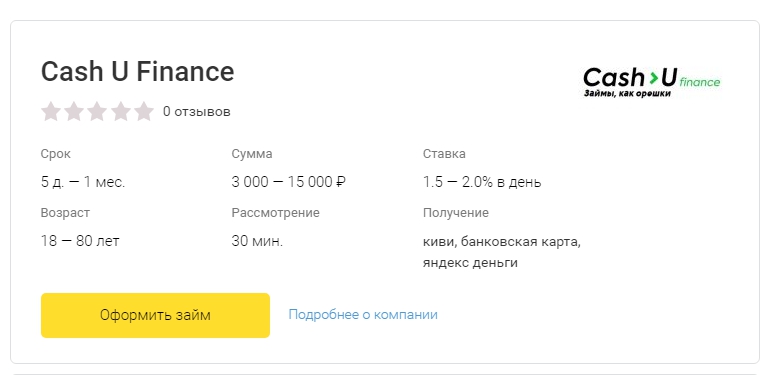This screenshot has width=773, height=375.
Task: Click the second rating star
Action: click(x=73, y=111)
